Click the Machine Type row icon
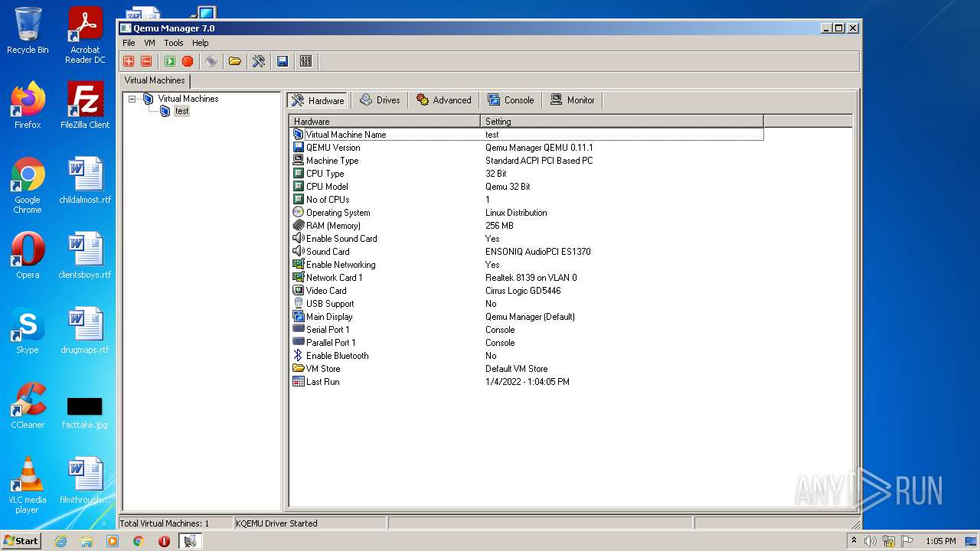The image size is (980, 551). (x=299, y=161)
